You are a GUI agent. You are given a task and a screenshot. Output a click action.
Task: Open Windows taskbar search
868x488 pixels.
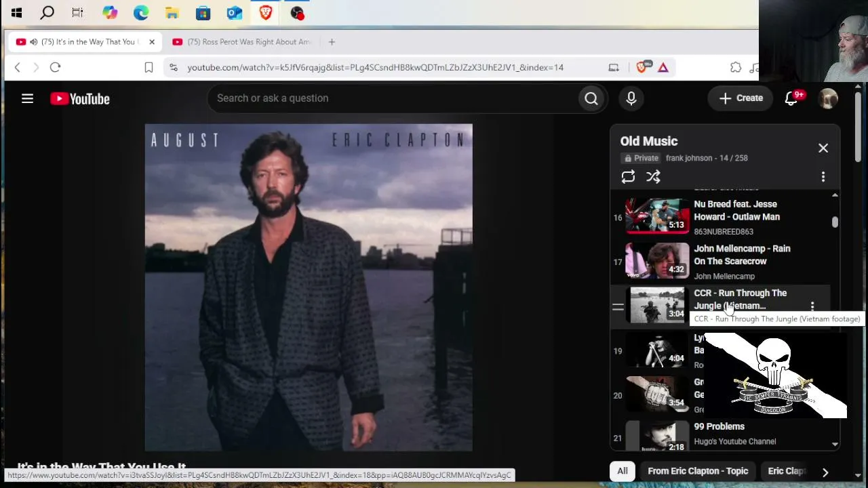47,12
